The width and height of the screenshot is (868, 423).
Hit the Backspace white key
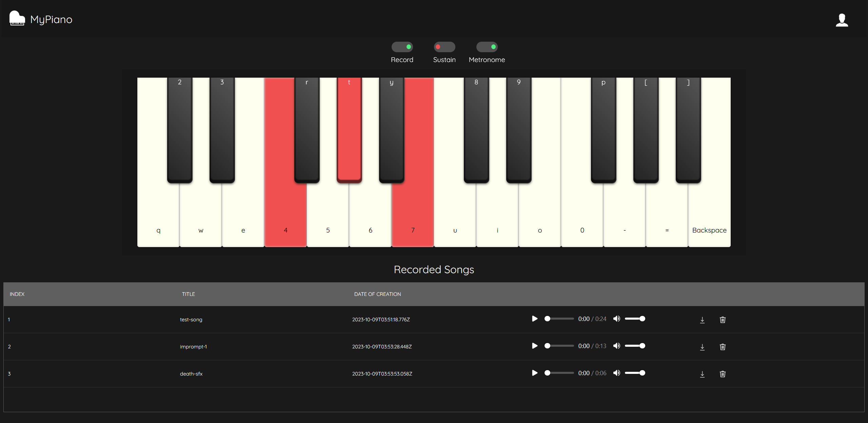click(709, 214)
